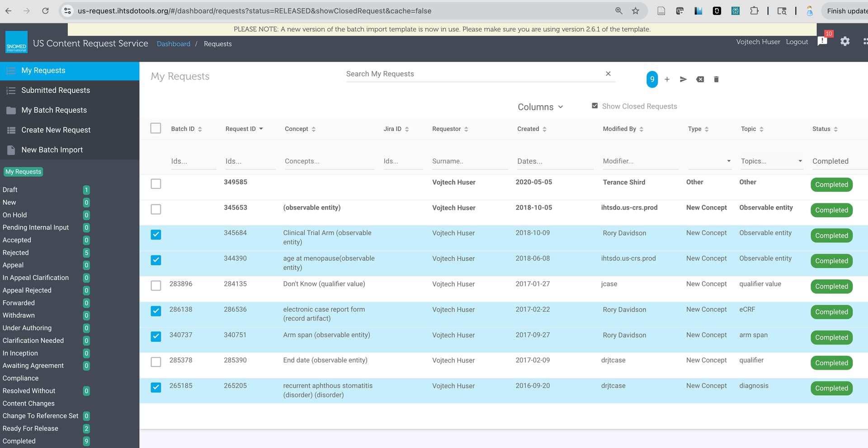Bookmark page with the star icon

coord(635,11)
